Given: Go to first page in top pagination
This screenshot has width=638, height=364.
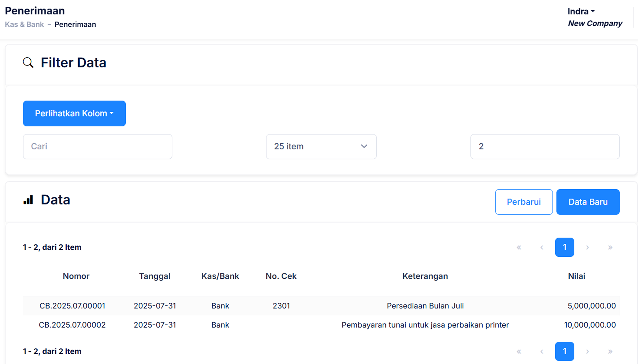Looking at the screenshot, I should point(519,247).
